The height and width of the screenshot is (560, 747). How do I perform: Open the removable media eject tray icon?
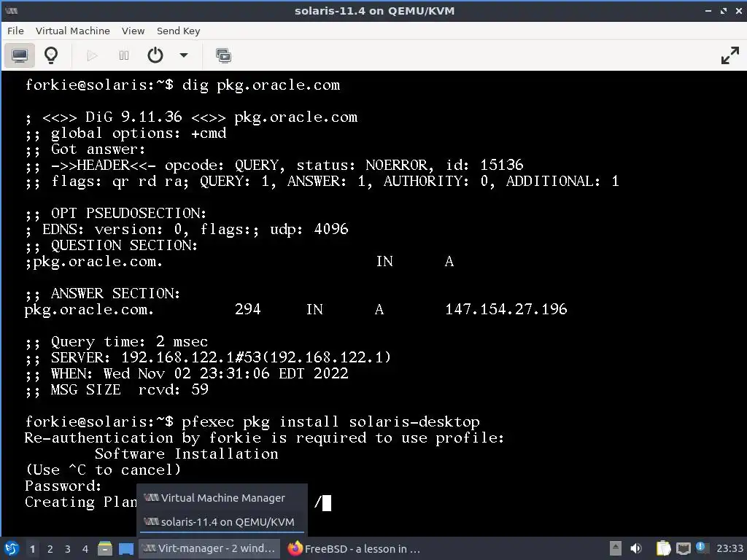[x=616, y=548]
